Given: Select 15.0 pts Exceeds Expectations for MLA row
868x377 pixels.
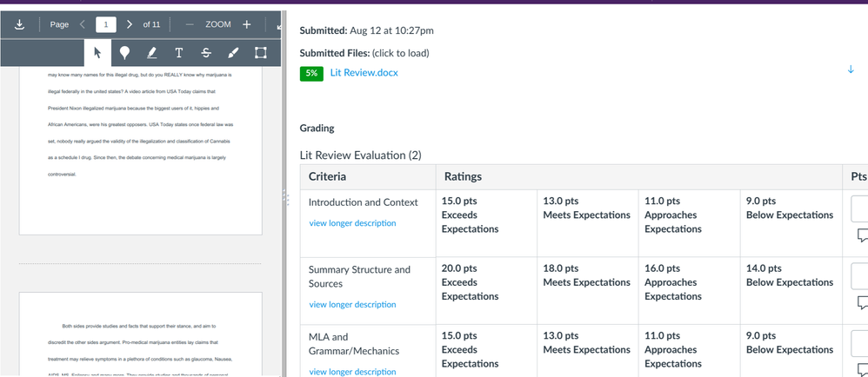Looking at the screenshot, I should tap(486, 351).
